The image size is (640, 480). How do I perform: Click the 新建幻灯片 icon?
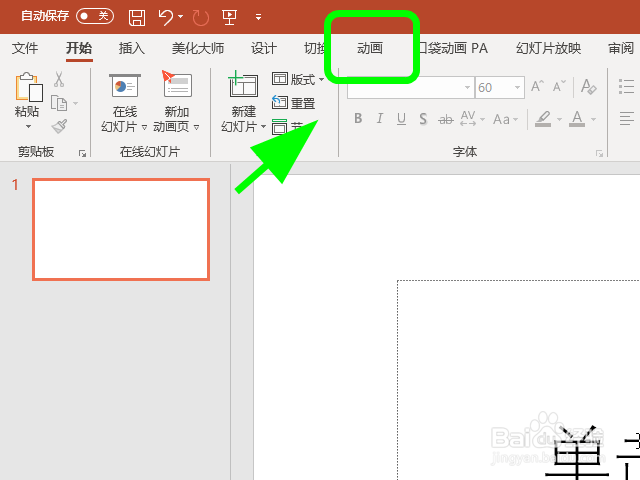(x=243, y=84)
